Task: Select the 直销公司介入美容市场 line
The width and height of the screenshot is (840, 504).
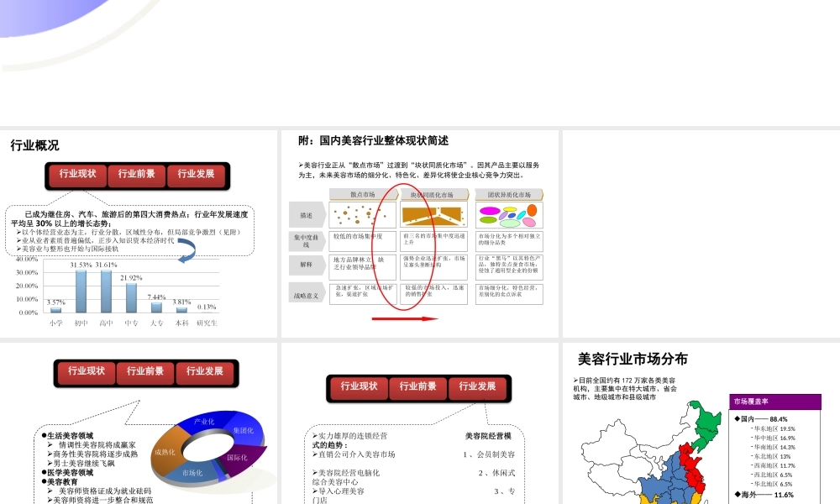Action: pyautogui.click(x=354, y=454)
